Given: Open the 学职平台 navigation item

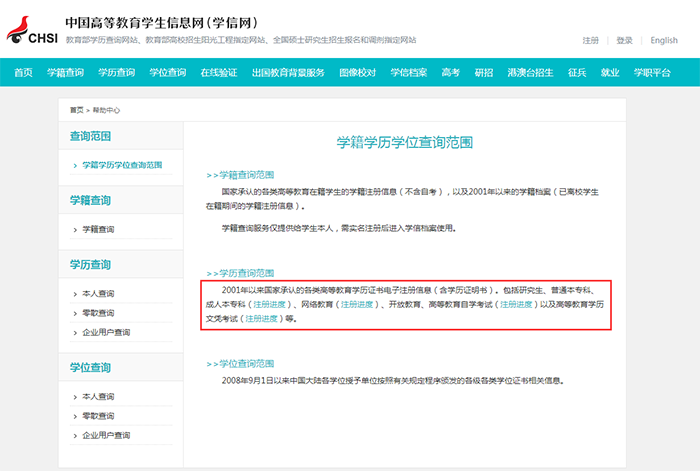Looking at the screenshot, I should pyautogui.click(x=652, y=73).
